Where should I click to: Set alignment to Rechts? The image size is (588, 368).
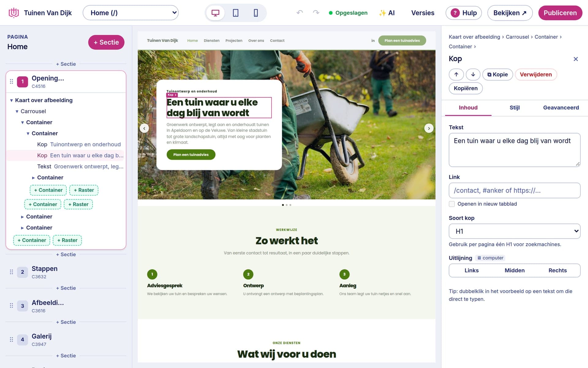tap(557, 270)
